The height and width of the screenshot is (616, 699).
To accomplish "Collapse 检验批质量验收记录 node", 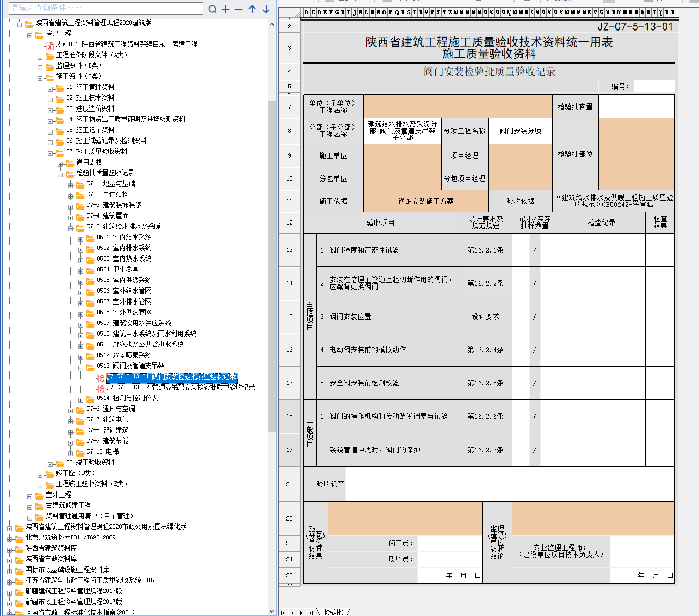I will [61, 174].
